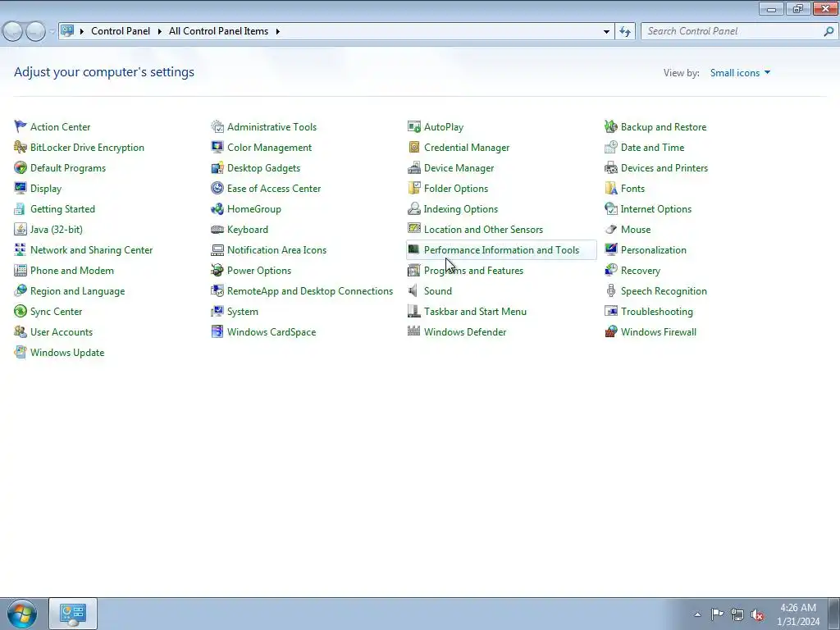This screenshot has height=630, width=840.
Task: Click the network tray icon
Action: click(737, 614)
